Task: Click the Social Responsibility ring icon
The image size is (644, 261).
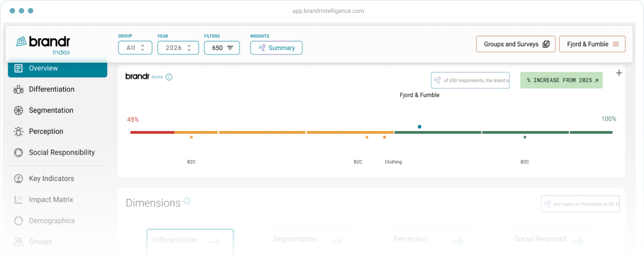Action: [18, 153]
